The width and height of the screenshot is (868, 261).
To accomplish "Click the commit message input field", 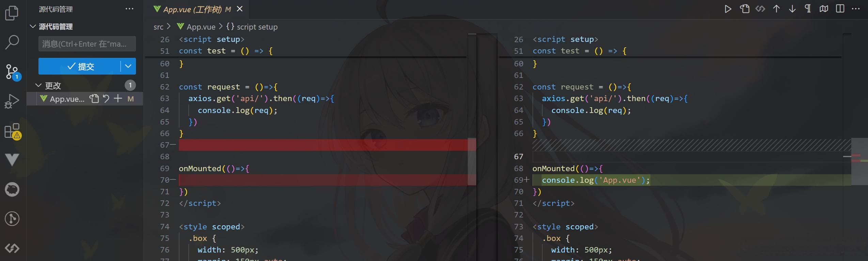I will pyautogui.click(x=87, y=44).
